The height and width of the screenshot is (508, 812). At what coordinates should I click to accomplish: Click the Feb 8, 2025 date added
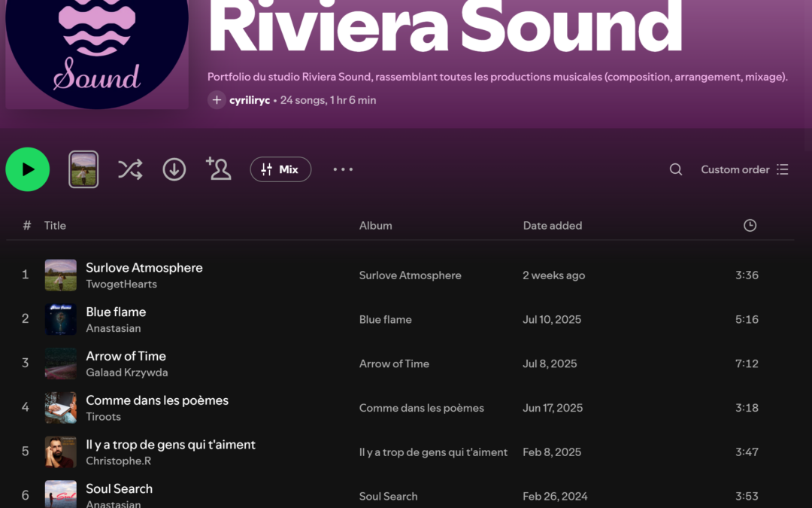click(x=552, y=452)
